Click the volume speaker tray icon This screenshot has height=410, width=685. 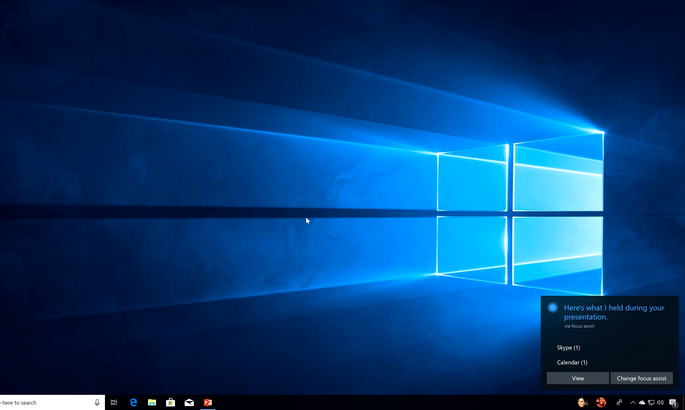[660, 403]
